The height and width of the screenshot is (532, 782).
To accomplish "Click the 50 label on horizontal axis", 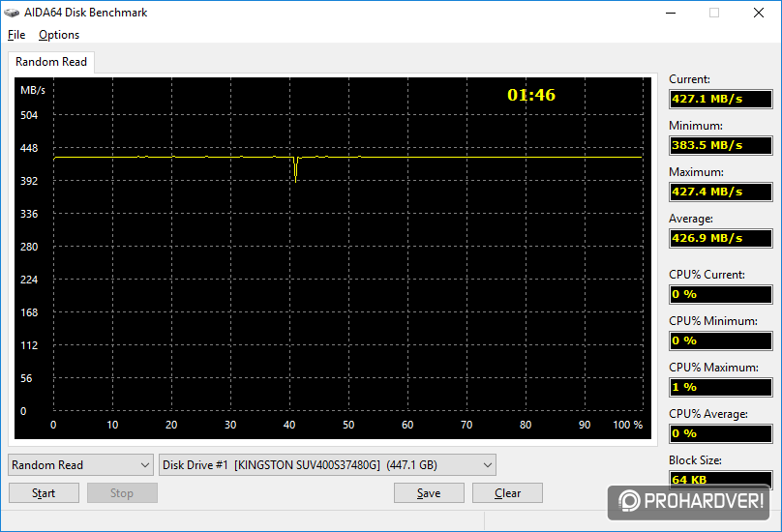I will point(348,425).
